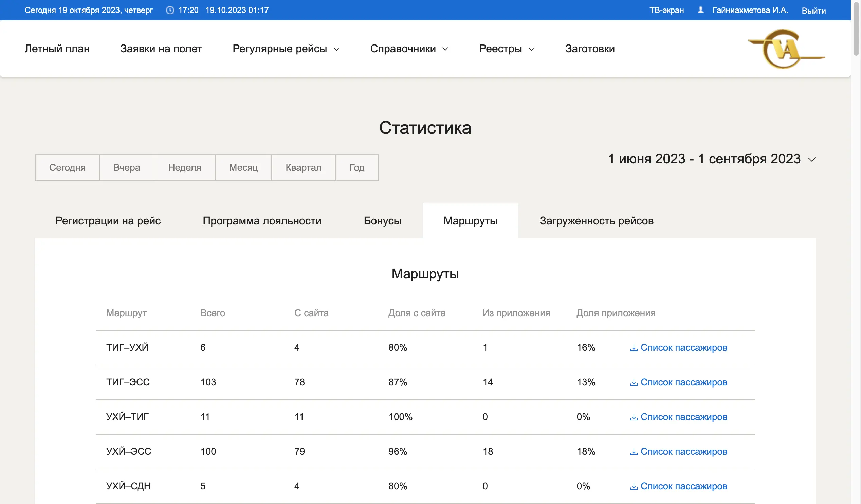The width and height of the screenshot is (861, 504).
Task: Select the Квартал period filter
Action: tap(303, 167)
